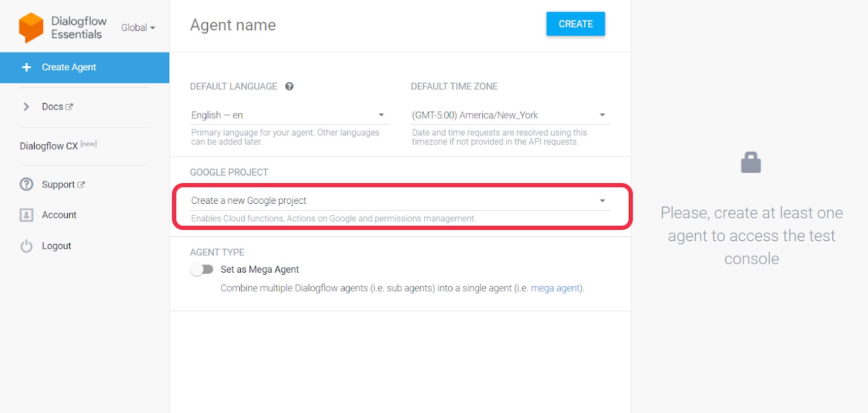
Task: Choose Logout in the sidebar
Action: 56,246
